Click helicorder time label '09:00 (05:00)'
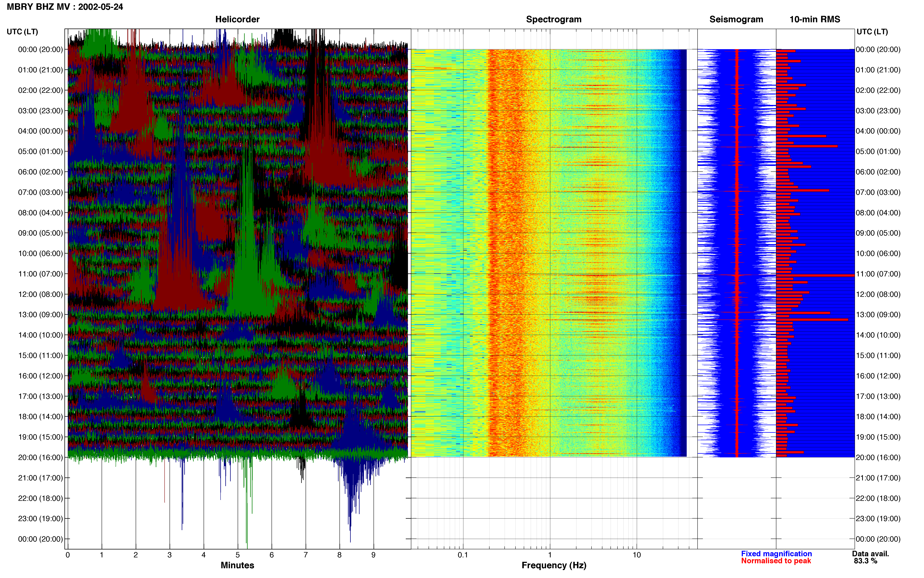The width and height of the screenshot is (924, 578). tap(41, 233)
